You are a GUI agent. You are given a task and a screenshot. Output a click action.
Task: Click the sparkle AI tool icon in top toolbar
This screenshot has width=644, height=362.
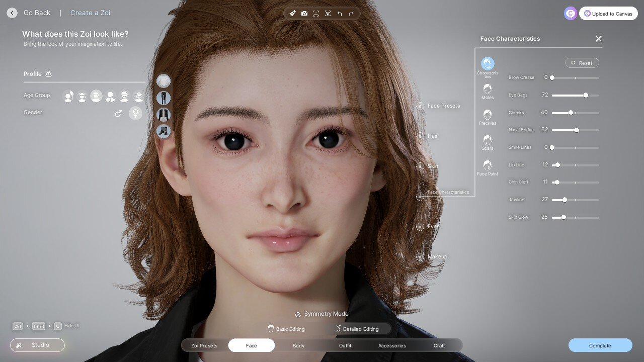pos(292,14)
